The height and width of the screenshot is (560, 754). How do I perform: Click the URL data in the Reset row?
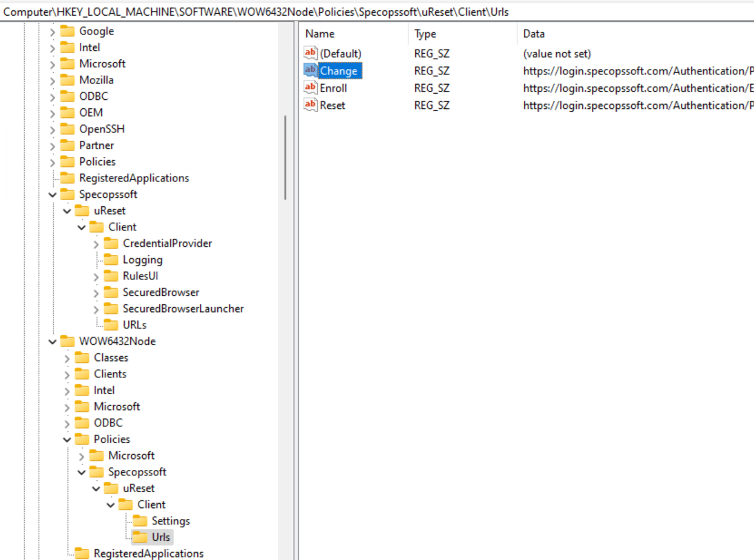click(638, 105)
